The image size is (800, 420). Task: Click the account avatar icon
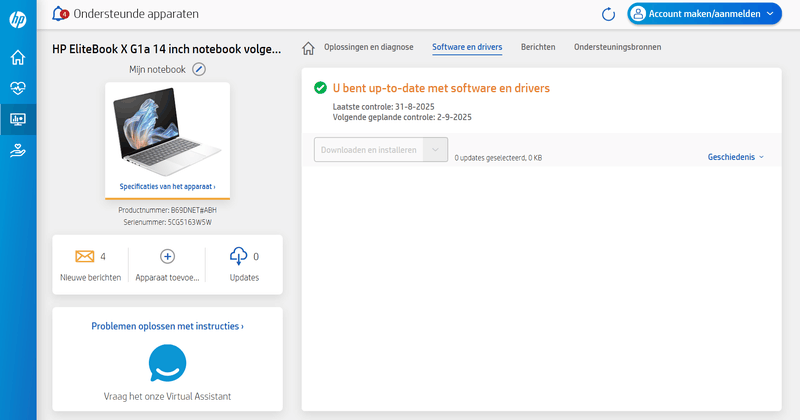(638, 14)
